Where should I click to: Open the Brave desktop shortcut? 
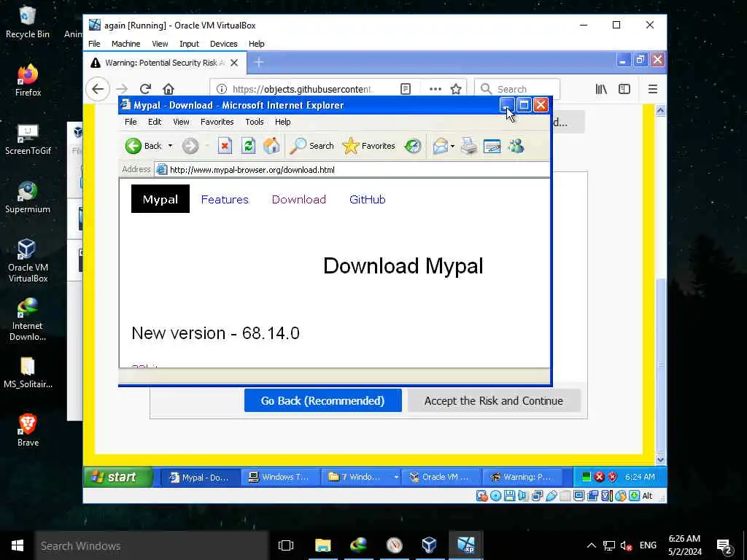(x=28, y=430)
